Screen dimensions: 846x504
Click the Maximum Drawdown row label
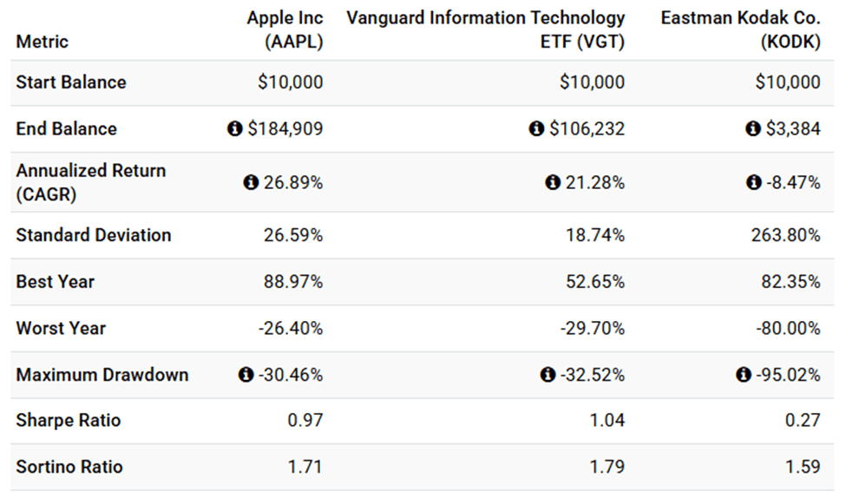[102, 376]
